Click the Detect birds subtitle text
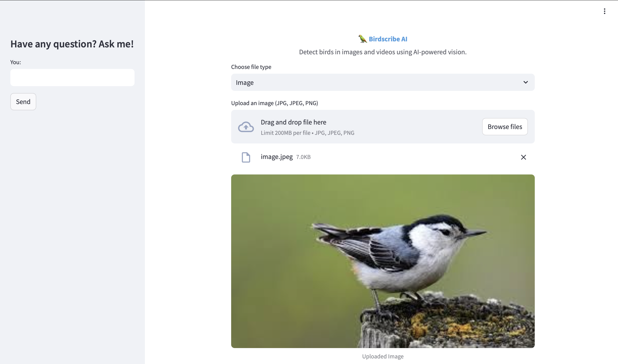Viewport: 618px width, 364px height. pos(383,52)
